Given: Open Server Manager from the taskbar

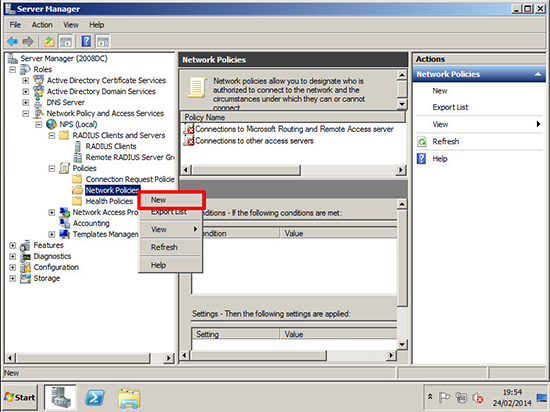Looking at the screenshot, I should click(60, 398).
